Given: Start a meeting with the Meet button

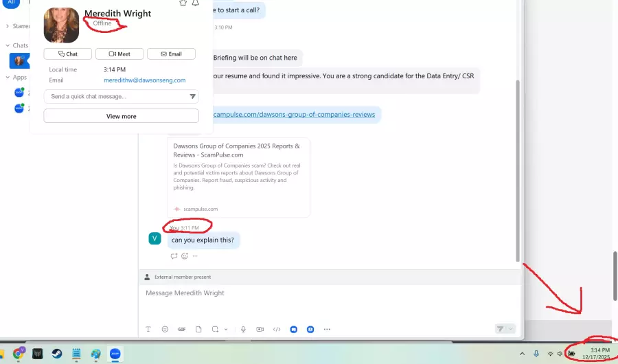Looking at the screenshot, I should click(119, 54).
